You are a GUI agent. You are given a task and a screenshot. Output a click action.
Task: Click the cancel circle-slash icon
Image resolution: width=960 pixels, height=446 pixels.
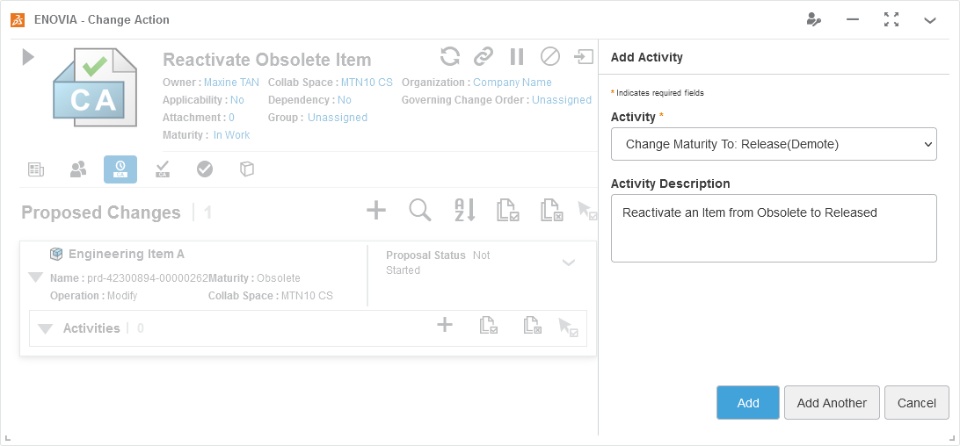(x=550, y=56)
